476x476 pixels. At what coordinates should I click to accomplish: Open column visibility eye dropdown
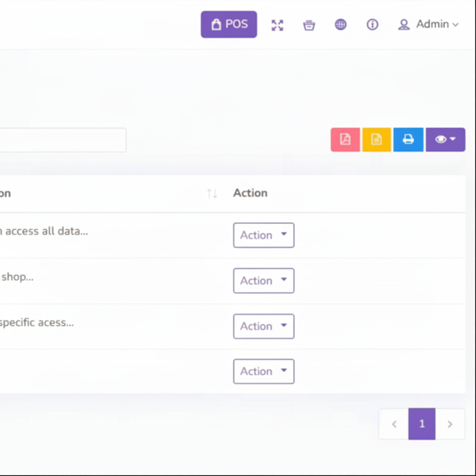(445, 140)
